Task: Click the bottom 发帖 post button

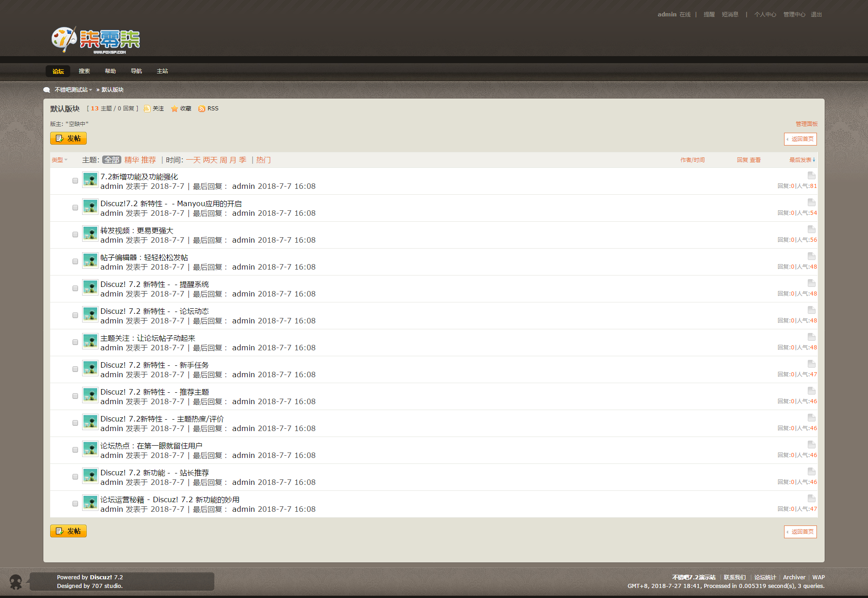Action: (x=68, y=531)
